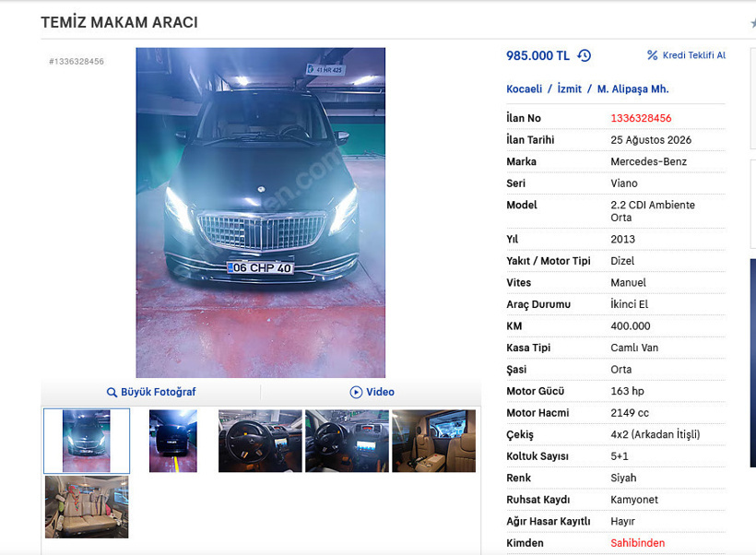
Task: Click the İkinci El condition value
Action: [629, 304]
